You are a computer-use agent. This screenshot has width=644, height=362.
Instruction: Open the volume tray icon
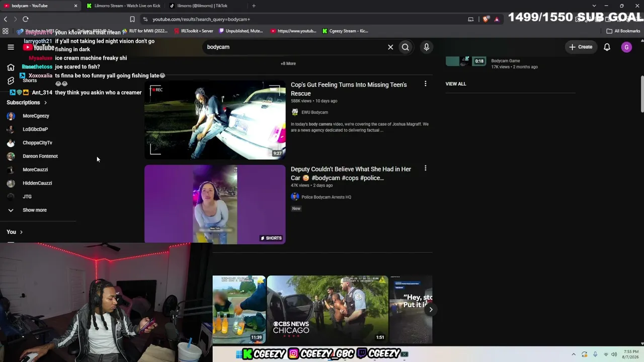tap(614, 354)
